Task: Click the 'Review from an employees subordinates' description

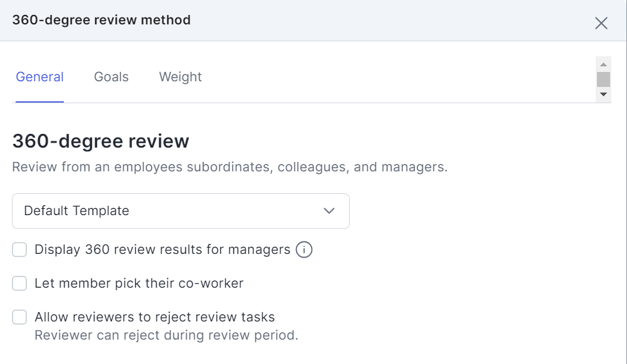Action: [230, 168]
